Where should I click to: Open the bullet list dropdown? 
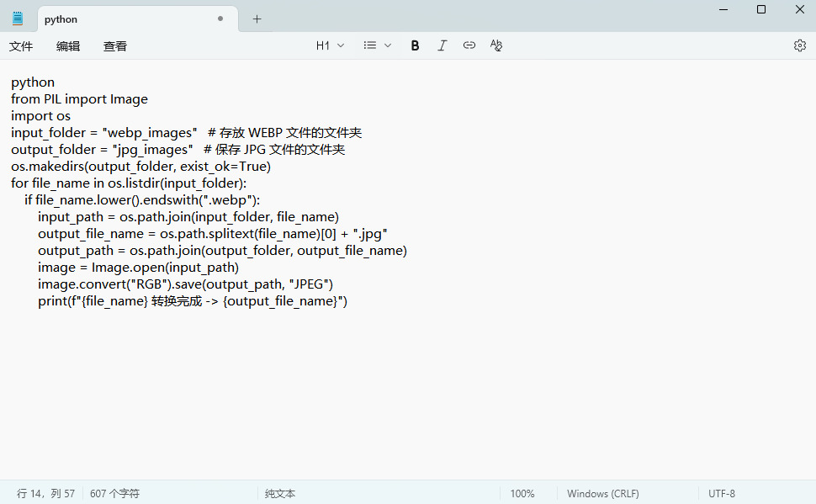[378, 45]
